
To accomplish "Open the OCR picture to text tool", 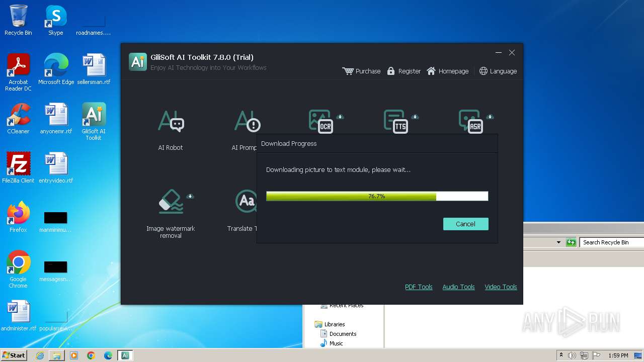I will (322, 121).
